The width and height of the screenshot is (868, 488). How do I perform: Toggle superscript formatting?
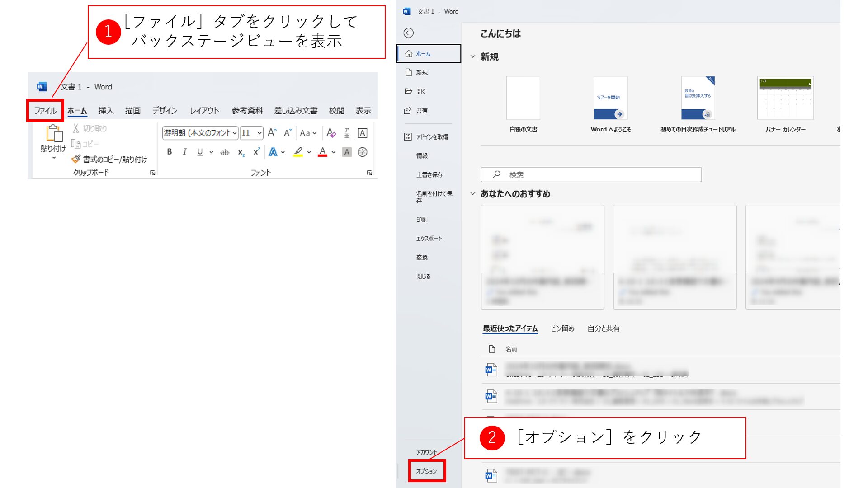point(256,152)
